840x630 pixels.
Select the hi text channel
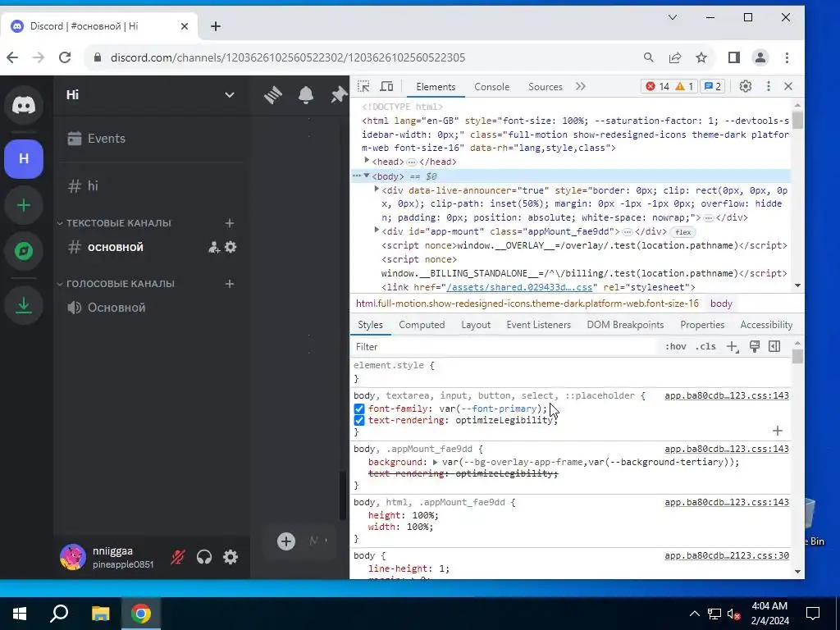[151, 186]
